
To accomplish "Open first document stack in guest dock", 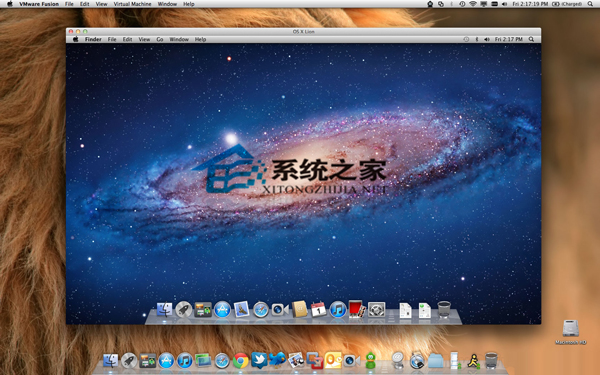I will pyautogui.click(x=405, y=310).
